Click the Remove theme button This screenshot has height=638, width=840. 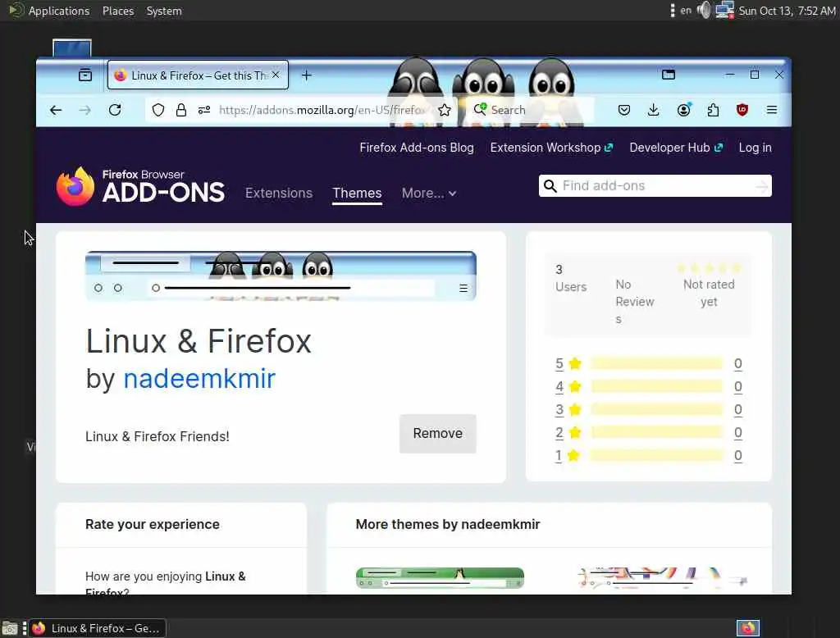click(x=438, y=433)
